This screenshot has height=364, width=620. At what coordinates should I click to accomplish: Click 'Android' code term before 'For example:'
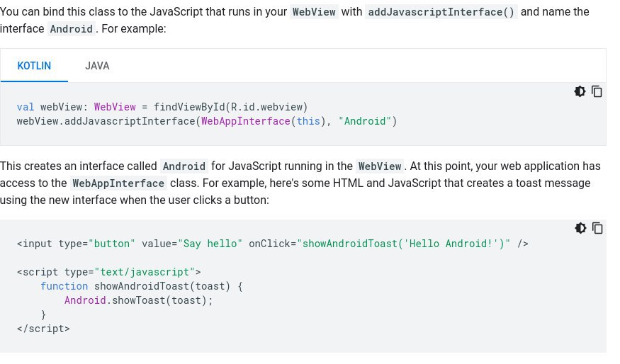click(71, 29)
